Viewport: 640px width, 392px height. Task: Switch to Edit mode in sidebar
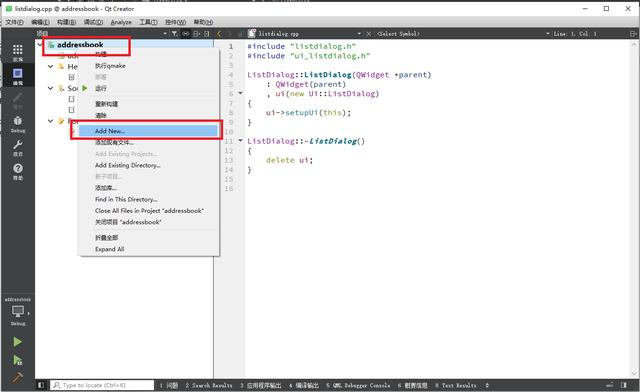(x=18, y=76)
